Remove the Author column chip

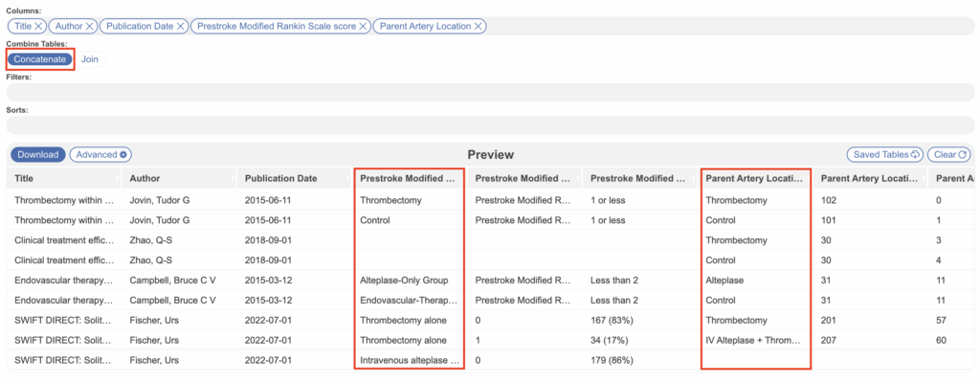click(x=89, y=26)
